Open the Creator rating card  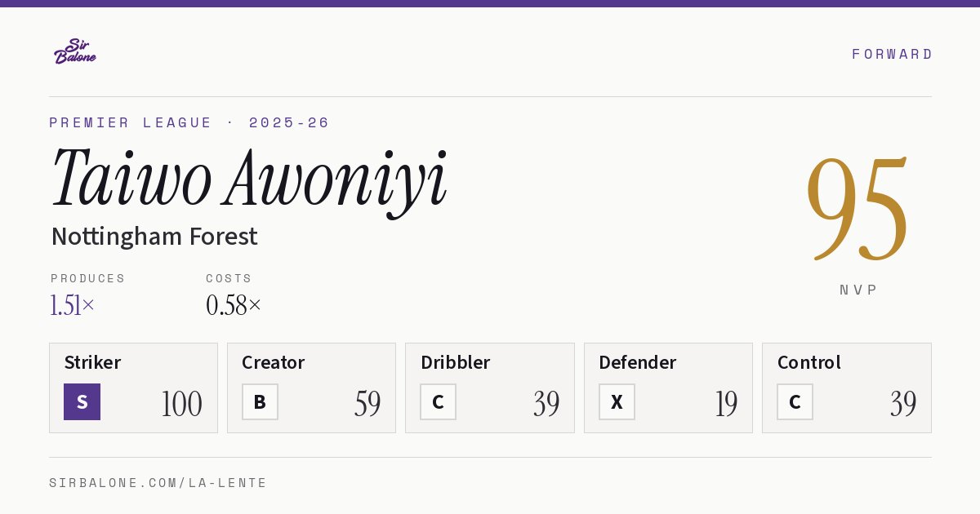(x=311, y=388)
